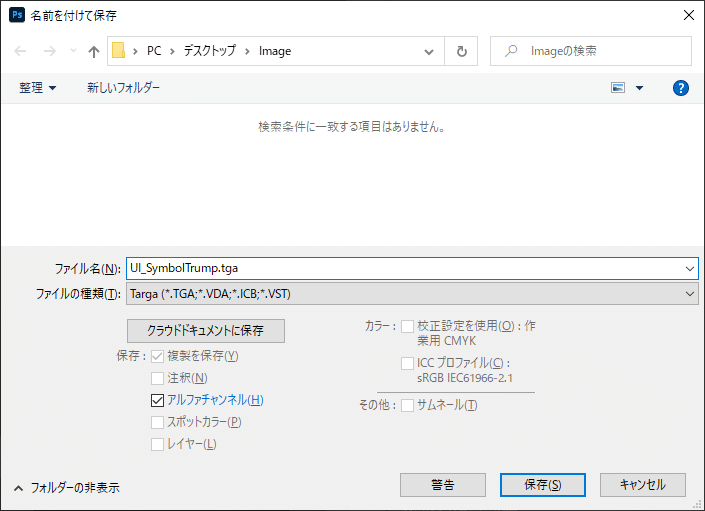
Task: Select デスクトップ in the breadcrumb path
Action: pos(210,51)
